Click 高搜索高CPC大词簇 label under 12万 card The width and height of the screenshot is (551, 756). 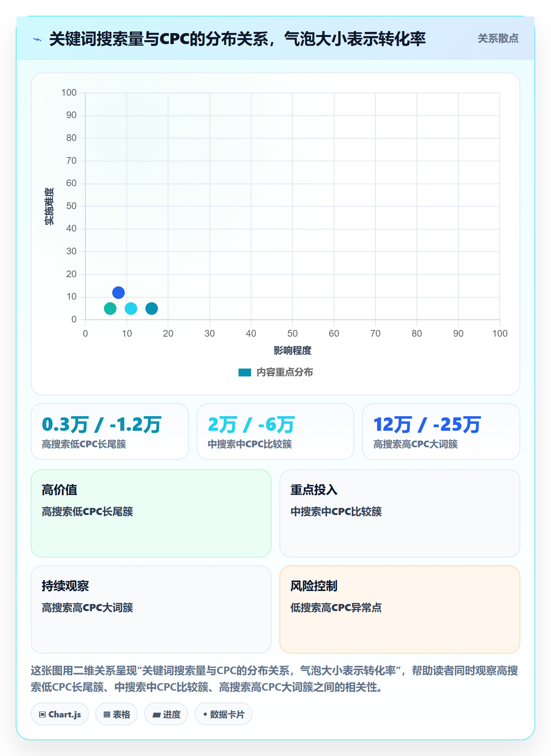tap(415, 445)
